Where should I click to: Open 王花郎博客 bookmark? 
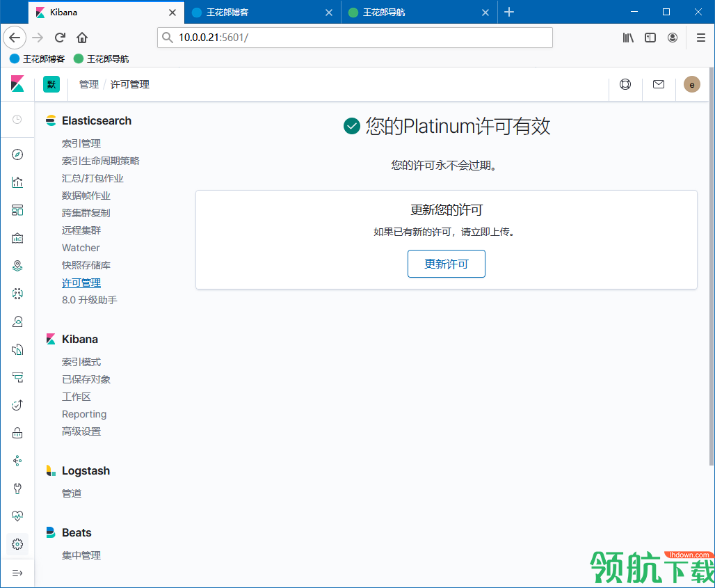click(x=38, y=59)
